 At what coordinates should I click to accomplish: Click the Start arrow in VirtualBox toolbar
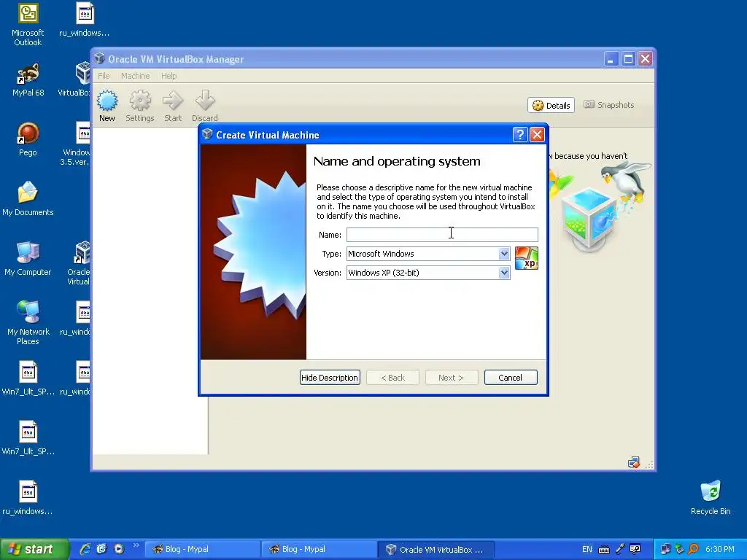173,106
